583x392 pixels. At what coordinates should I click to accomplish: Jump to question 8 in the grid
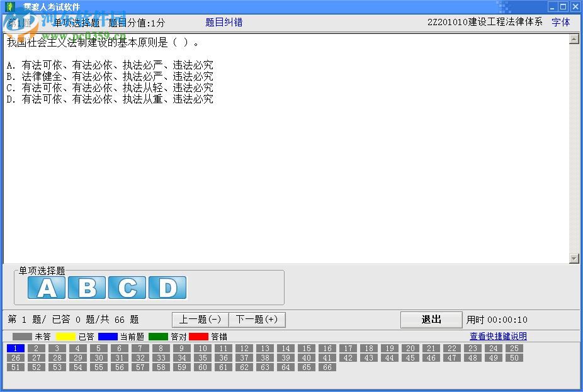click(161, 348)
